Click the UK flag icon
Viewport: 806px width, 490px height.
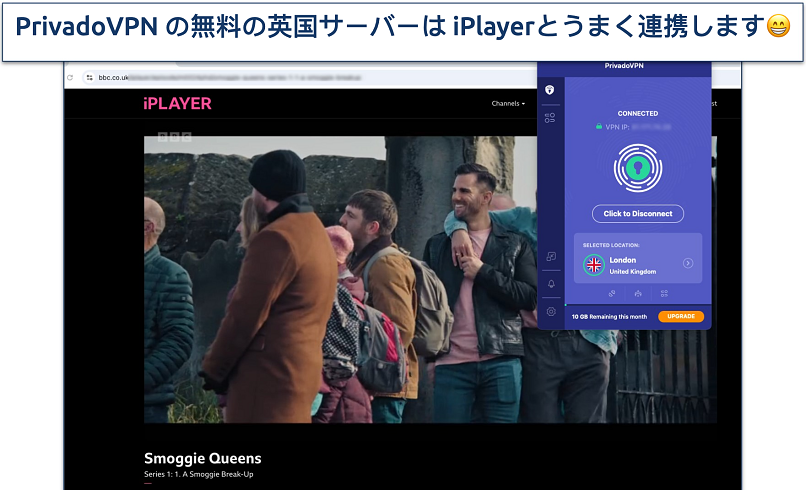pos(594,264)
